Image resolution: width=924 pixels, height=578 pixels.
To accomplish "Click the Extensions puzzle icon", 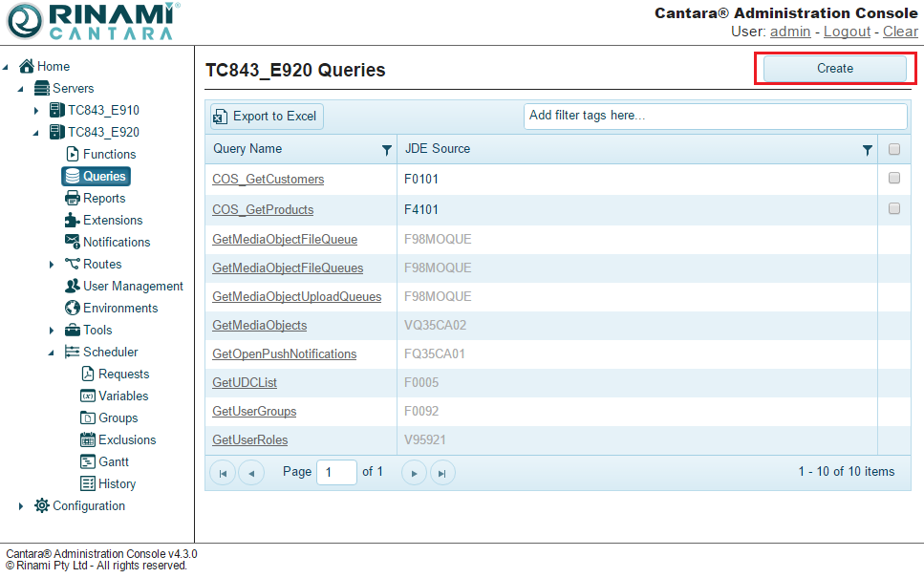I will 73,220.
